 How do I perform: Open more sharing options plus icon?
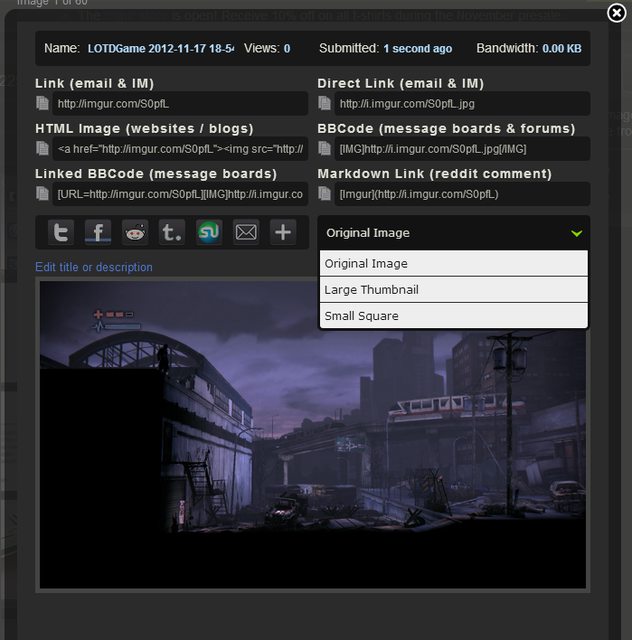tap(283, 232)
